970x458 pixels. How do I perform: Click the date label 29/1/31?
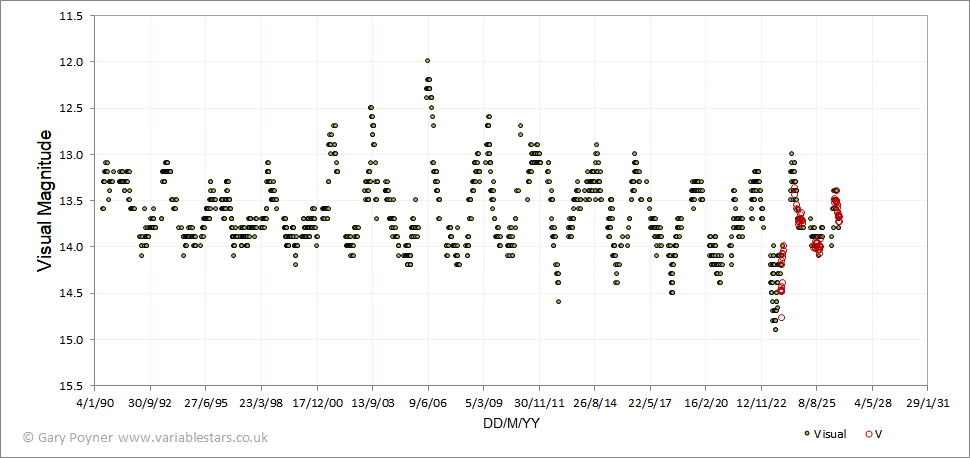coord(927,402)
